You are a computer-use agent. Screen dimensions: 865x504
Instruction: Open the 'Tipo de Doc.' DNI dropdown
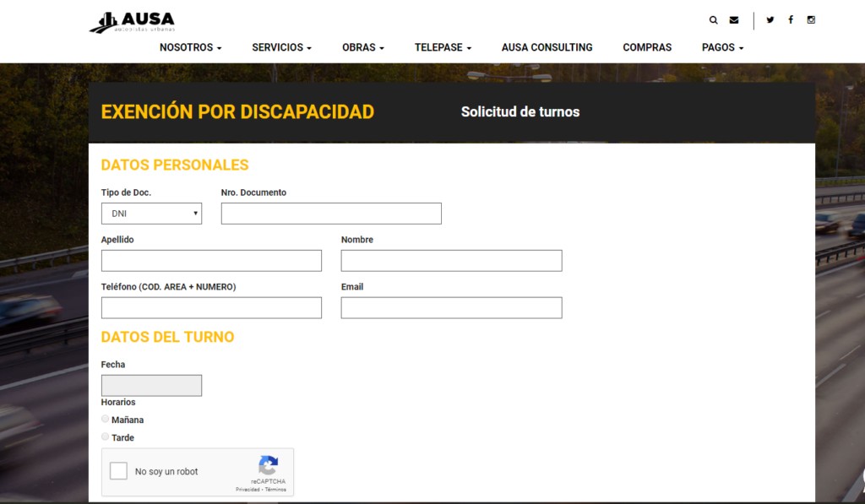pyautogui.click(x=151, y=213)
